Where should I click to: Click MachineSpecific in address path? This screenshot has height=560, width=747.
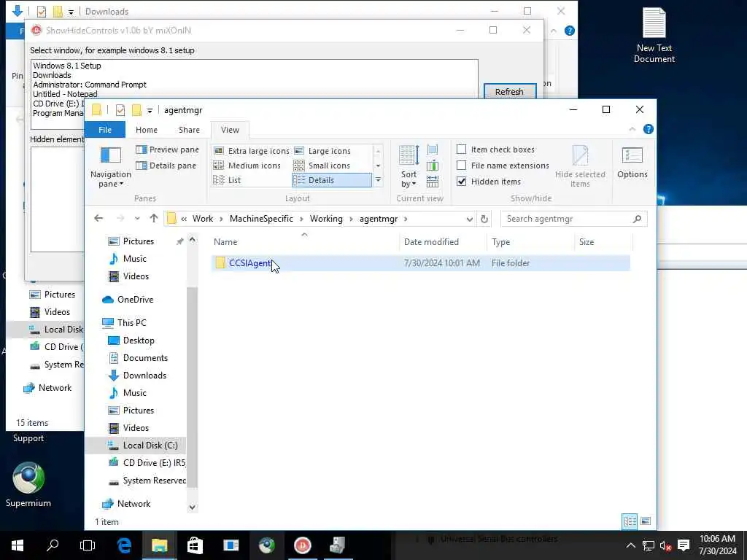click(x=261, y=219)
